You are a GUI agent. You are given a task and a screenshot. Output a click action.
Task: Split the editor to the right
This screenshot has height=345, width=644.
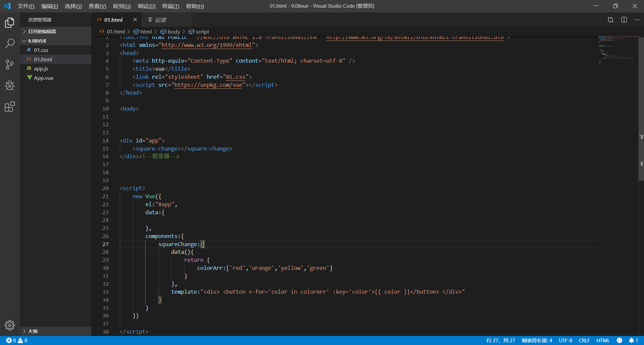pos(624,20)
